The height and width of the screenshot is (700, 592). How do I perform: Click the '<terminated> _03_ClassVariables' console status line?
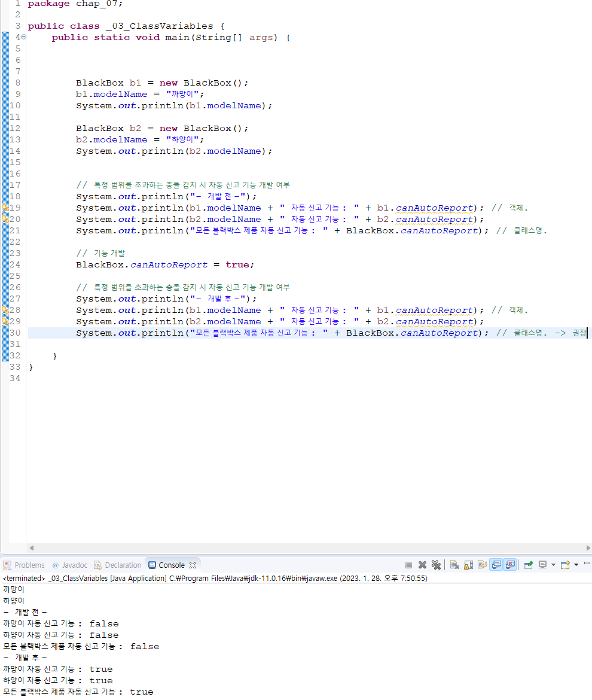[215, 578]
